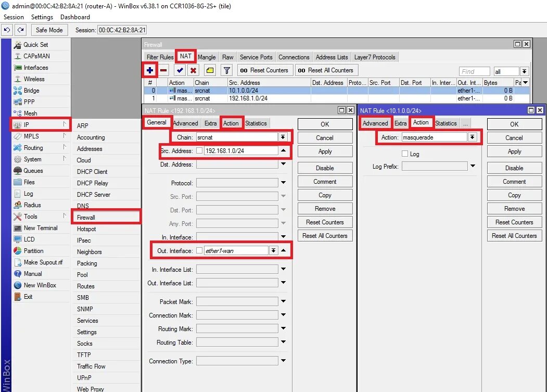Image resolution: width=547 pixels, height=392 pixels.
Task: Click the Redo arrow icon
Action: (x=21, y=30)
